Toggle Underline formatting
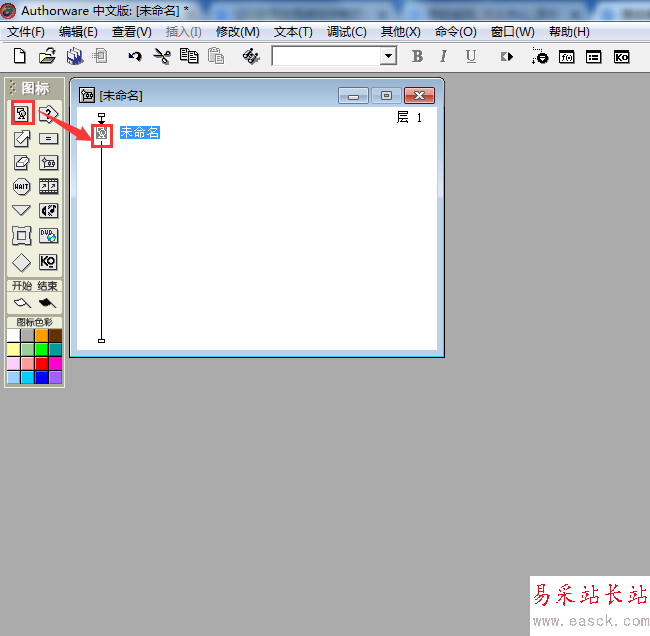Screen dimensions: 650x636 coord(471,56)
